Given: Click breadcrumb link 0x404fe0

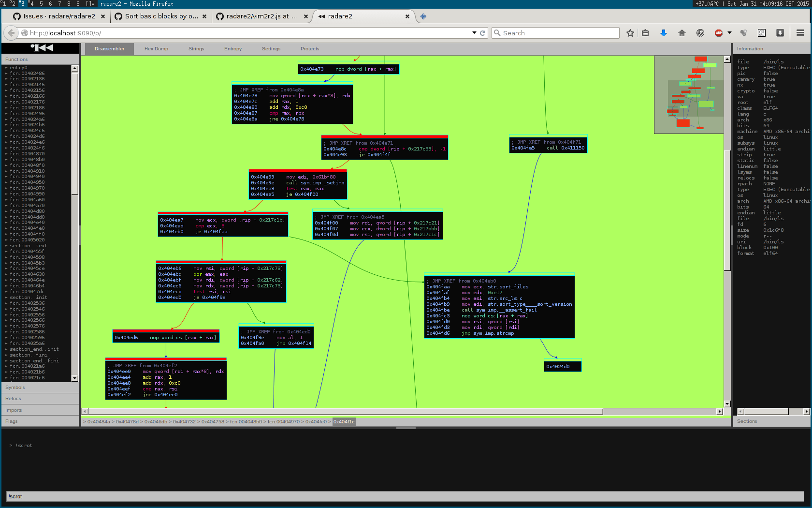Looking at the screenshot, I should pos(316,422).
